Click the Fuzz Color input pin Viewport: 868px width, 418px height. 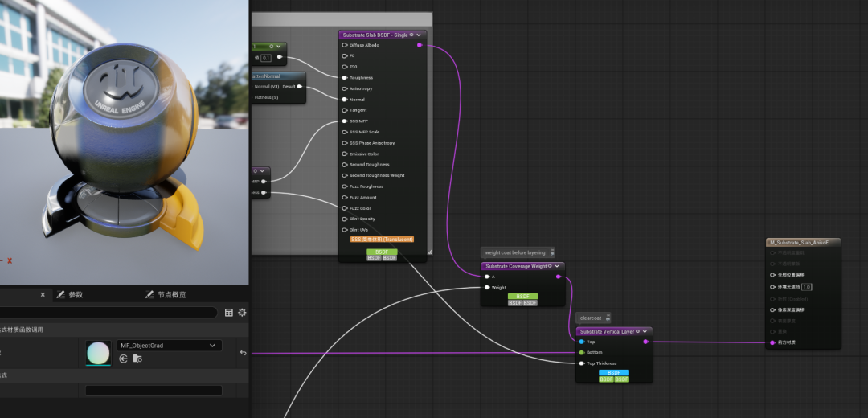345,208
